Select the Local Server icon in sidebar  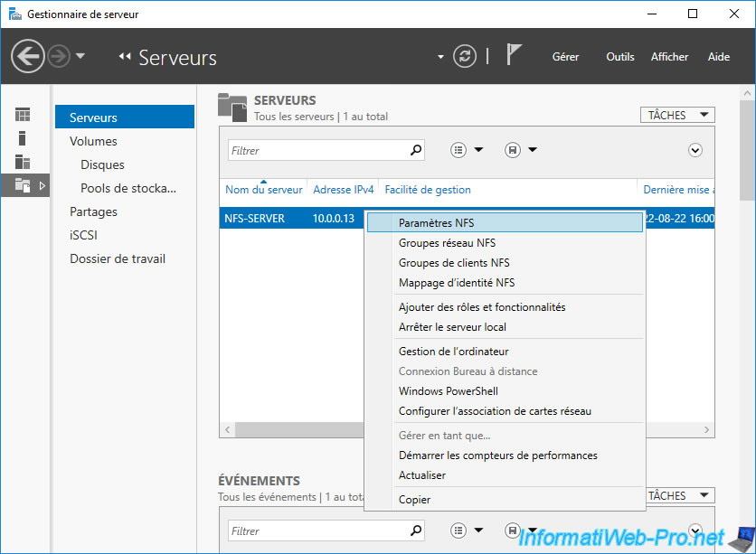(23, 138)
